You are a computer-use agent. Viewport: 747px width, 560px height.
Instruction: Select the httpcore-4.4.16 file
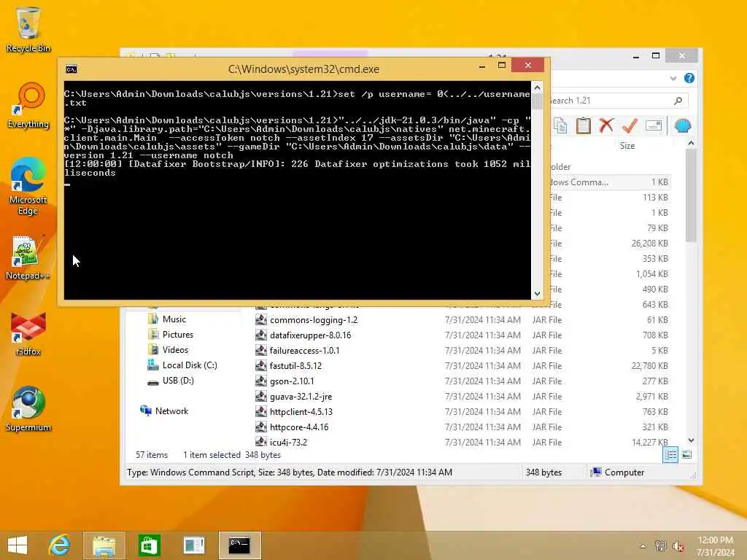click(x=298, y=427)
